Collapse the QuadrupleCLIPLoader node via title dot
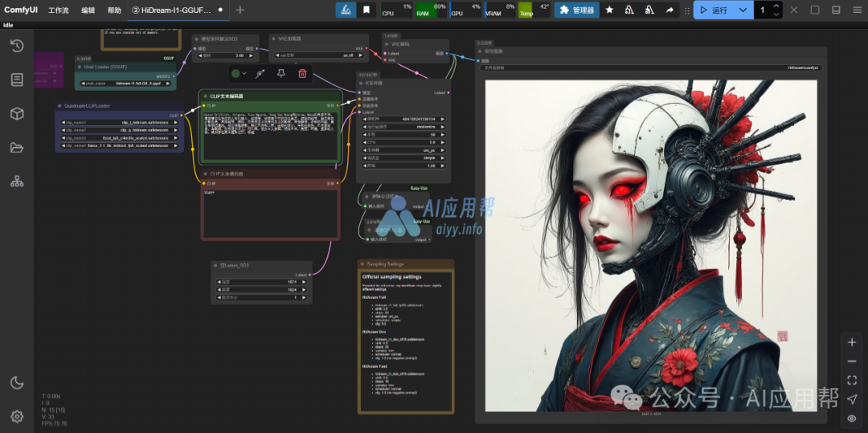The height and width of the screenshot is (433, 868). pyautogui.click(x=59, y=105)
